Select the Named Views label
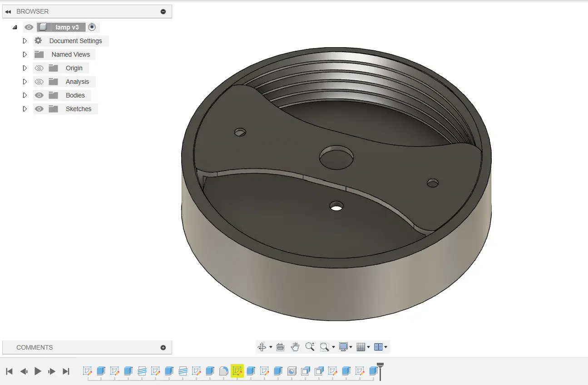Viewport: 588px width, 385px height. click(x=71, y=54)
